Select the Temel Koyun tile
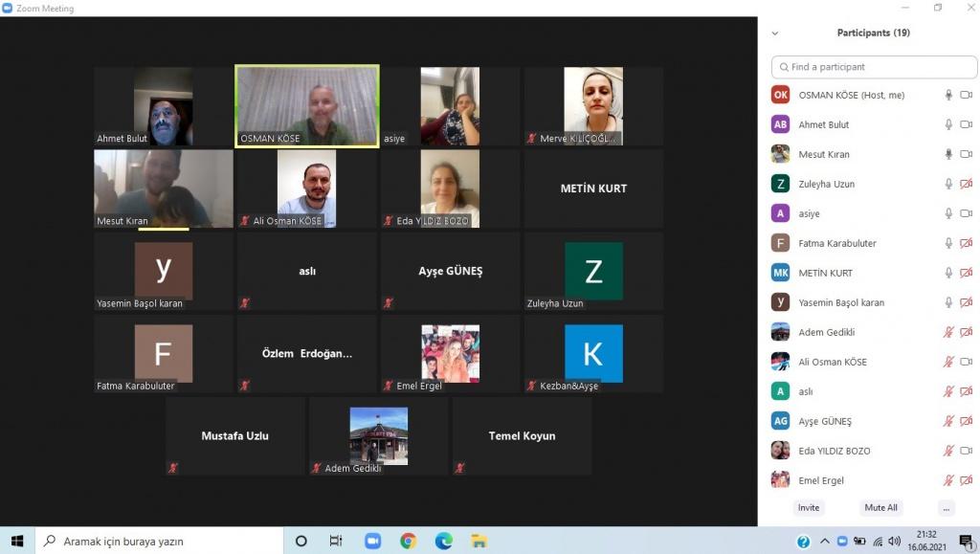This screenshot has width=980, height=554. (x=522, y=436)
